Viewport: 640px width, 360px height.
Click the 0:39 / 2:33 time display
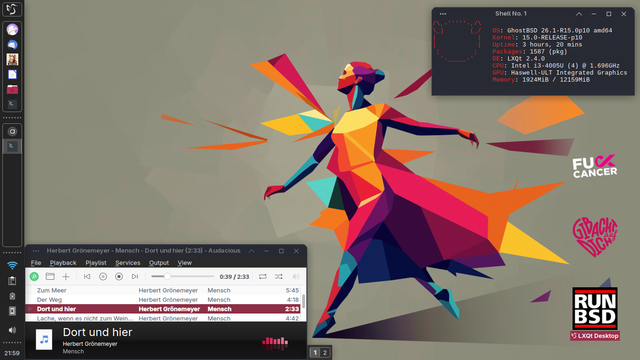[x=234, y=277]
